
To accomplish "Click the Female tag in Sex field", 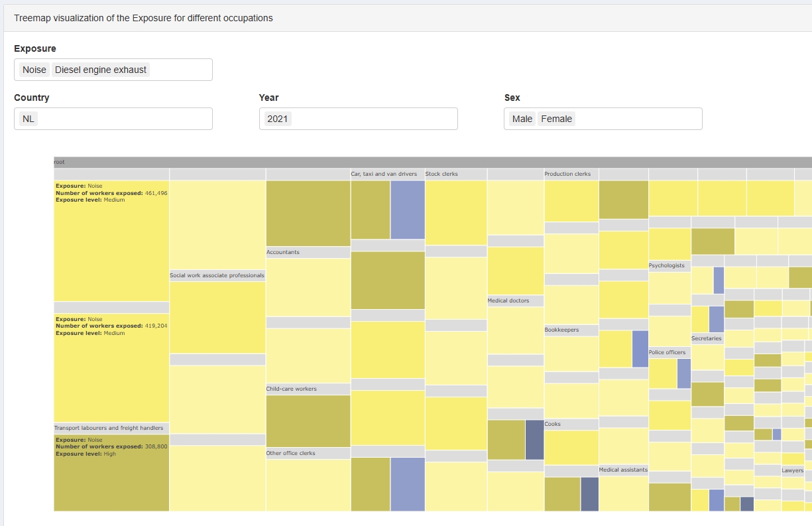I will 556,119.
